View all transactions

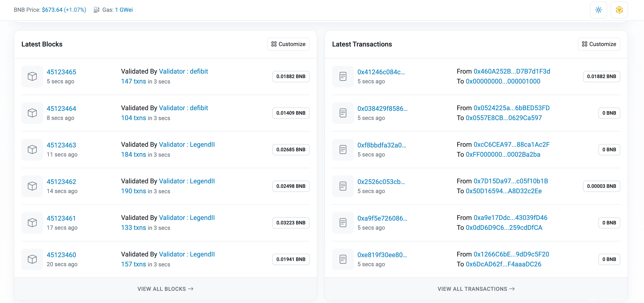tap(476, 289)
